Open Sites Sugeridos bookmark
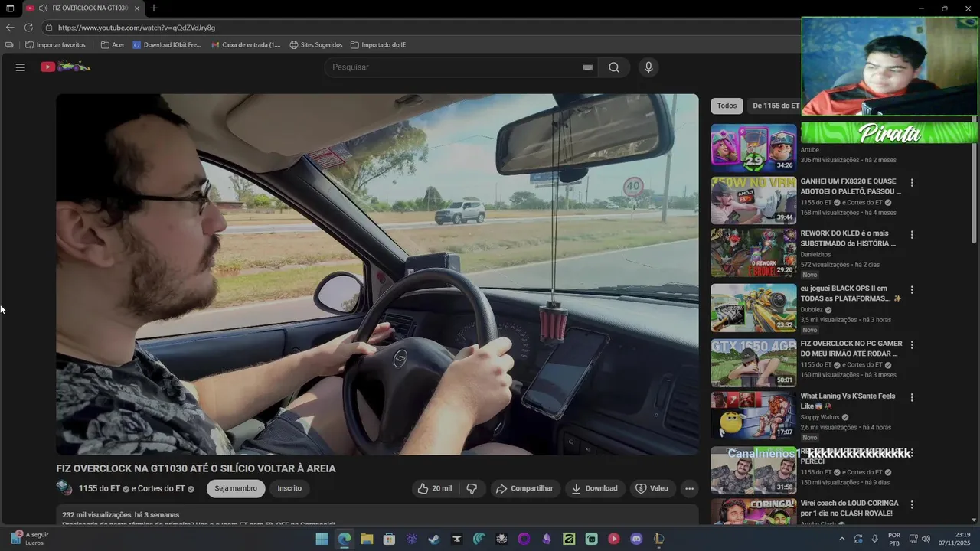This screenshot has width=980, height=551. (315, 45)
